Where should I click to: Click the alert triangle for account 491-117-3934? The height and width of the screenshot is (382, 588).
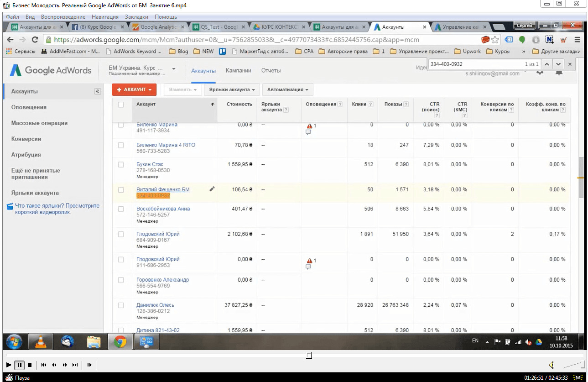pos(310,126)
